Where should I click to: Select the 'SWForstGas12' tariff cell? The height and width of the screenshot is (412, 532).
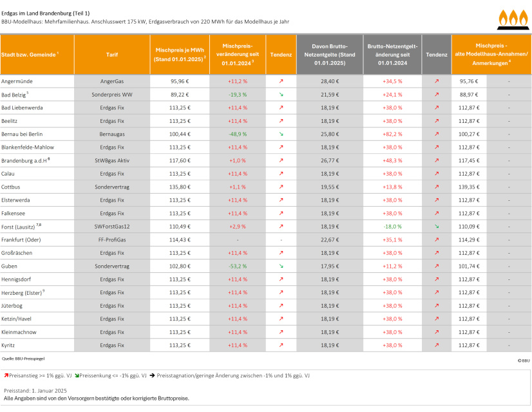click(x=112, y=227)
